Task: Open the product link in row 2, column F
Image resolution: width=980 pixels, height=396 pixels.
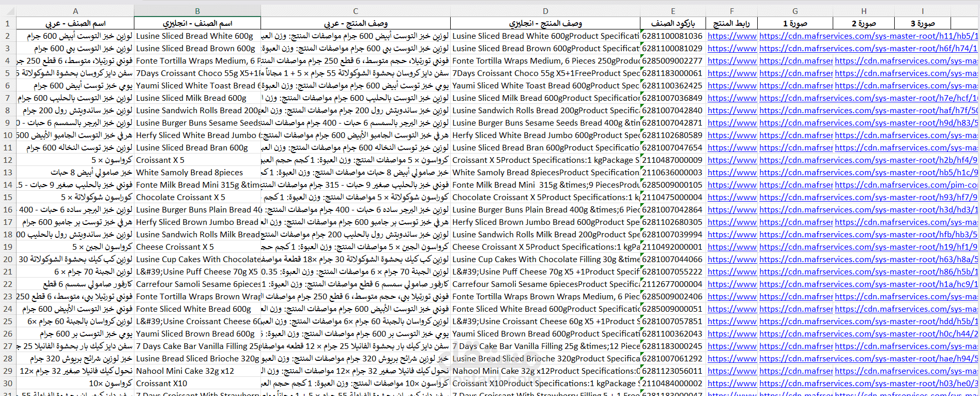Action: (732, 36)
